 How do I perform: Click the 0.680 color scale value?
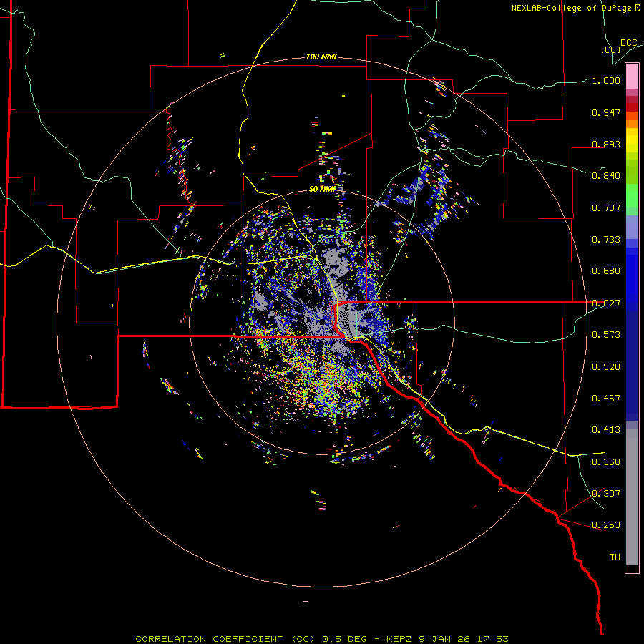(x=606, y=271)
